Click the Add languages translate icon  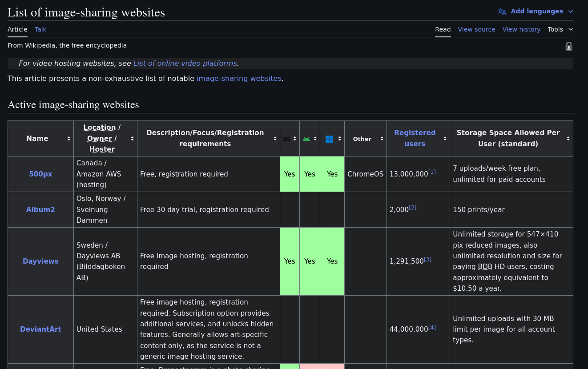point(502,12)
